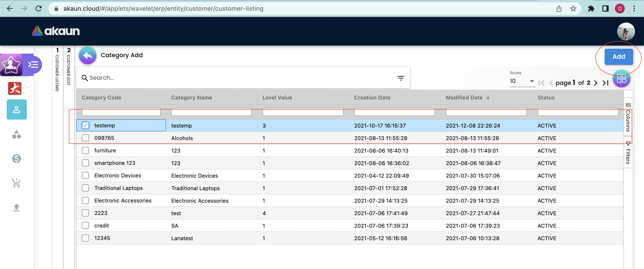644x269 pixels.
Task: Click the grid view round button
Action: 621,79
